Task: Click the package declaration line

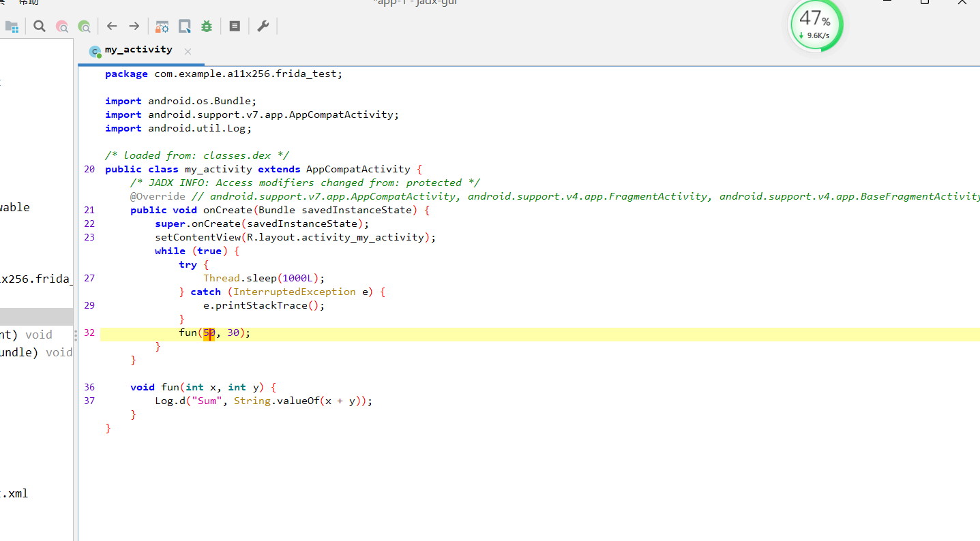Action: (224, 74)
